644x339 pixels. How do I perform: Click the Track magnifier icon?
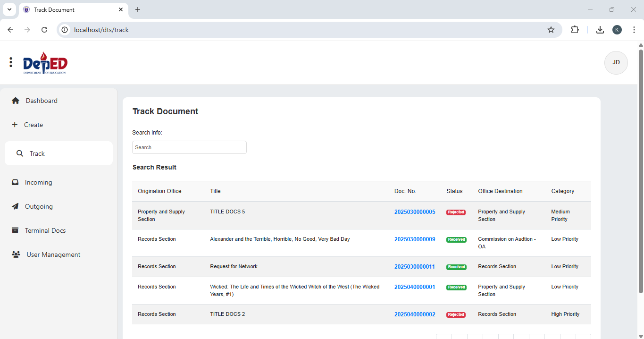[20, 153]
